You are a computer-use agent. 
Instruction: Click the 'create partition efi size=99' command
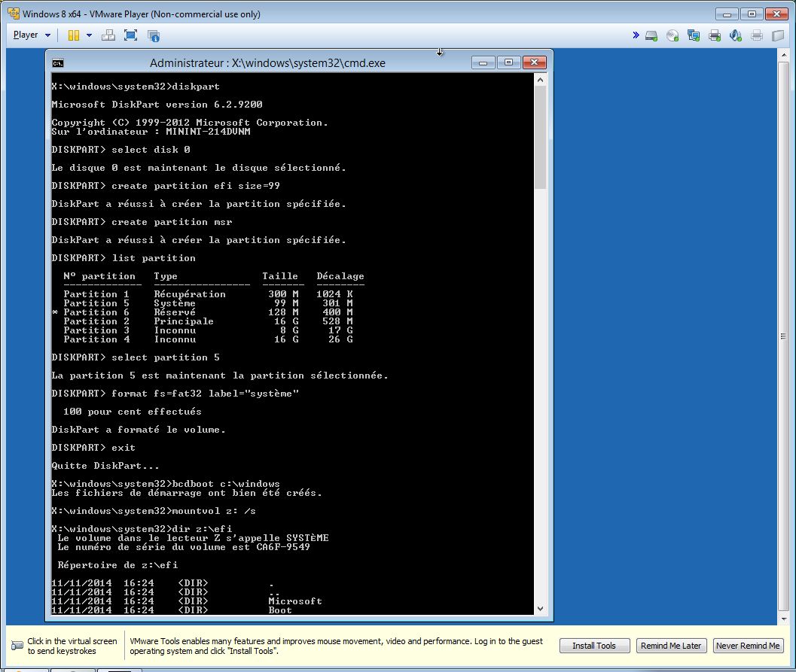(x=196, y=186)
